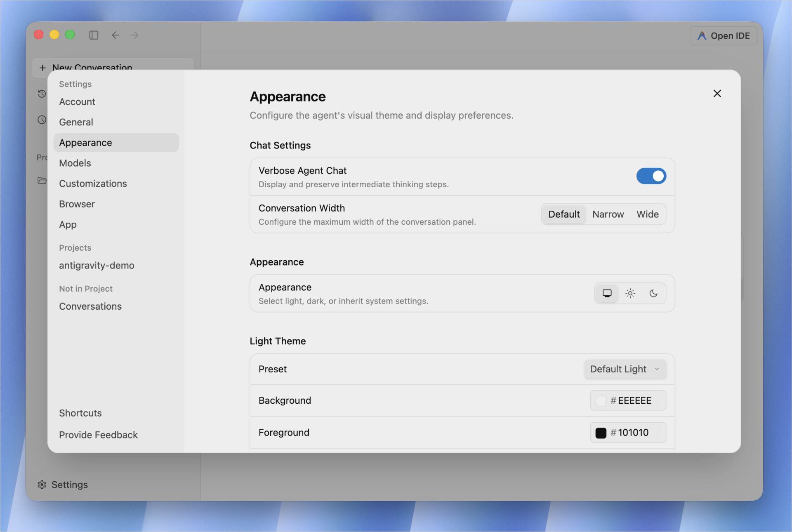Edit the Foreground hex value 101010
792x532 pixels.
(633, 433)
